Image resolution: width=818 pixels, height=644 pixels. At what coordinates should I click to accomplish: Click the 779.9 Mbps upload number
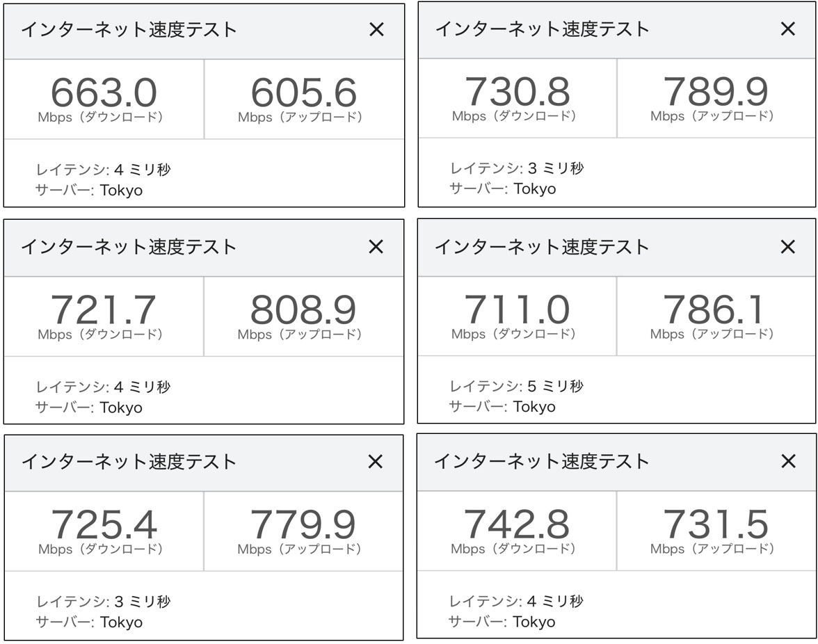pyautogui.click(x=303, y=525)
